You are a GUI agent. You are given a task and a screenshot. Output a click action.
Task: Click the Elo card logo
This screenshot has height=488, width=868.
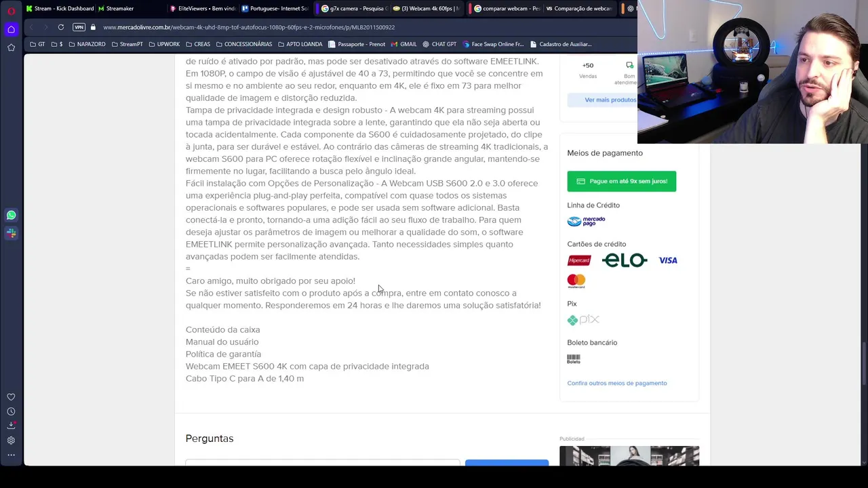point(625,260)
